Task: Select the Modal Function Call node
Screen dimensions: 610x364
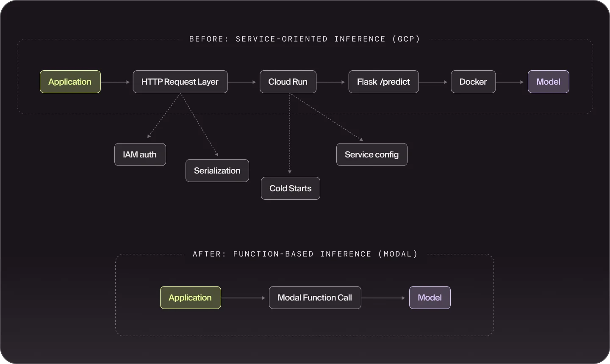Action: pyautogui.click(x=315, y=298)
